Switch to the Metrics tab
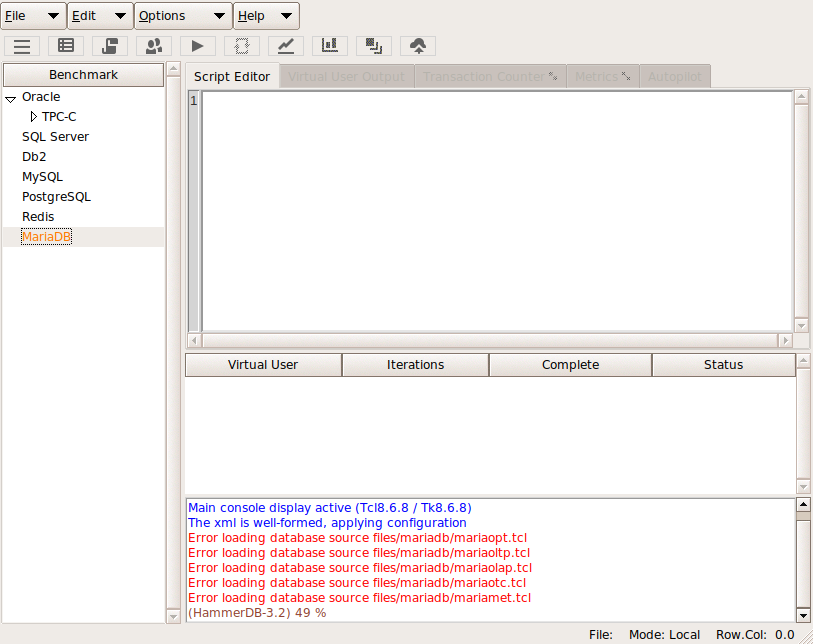This screenshot has width=813, height=644. click(x=603, y=77)
